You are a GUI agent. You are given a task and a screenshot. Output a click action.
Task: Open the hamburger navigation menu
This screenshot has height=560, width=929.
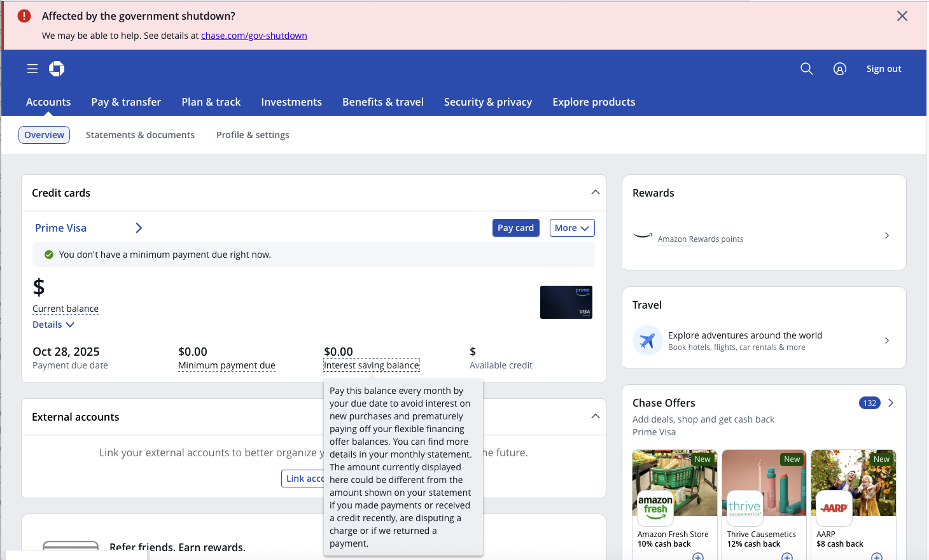pyautogui.click(x=32, y=69)
